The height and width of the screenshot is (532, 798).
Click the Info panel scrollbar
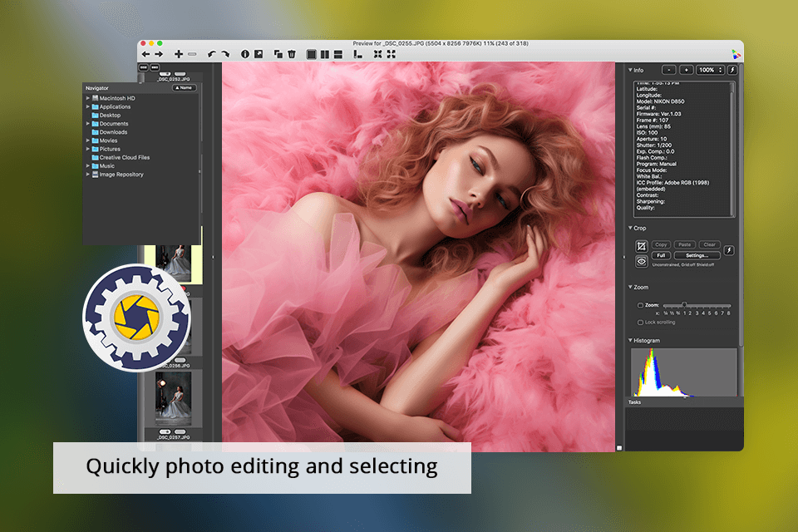(732, 149)
